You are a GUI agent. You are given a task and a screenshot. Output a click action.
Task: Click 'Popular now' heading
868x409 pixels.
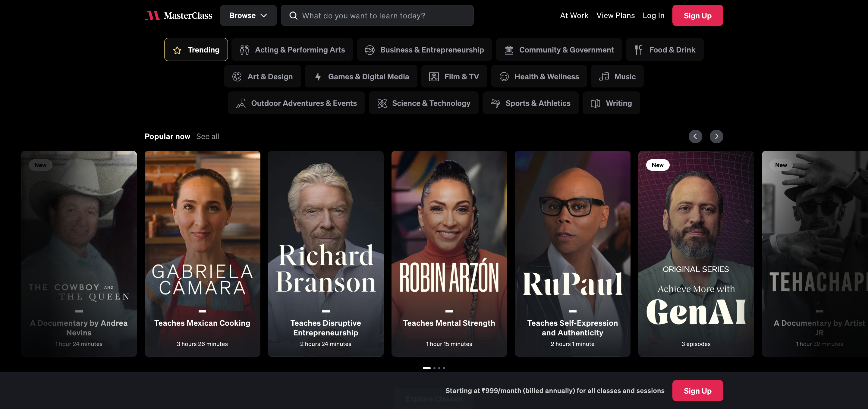pyautogui.click(x=167, y=136)
